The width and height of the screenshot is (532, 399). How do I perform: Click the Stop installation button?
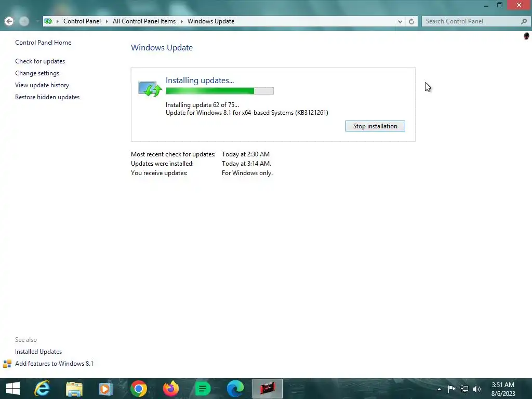point(375,126)
